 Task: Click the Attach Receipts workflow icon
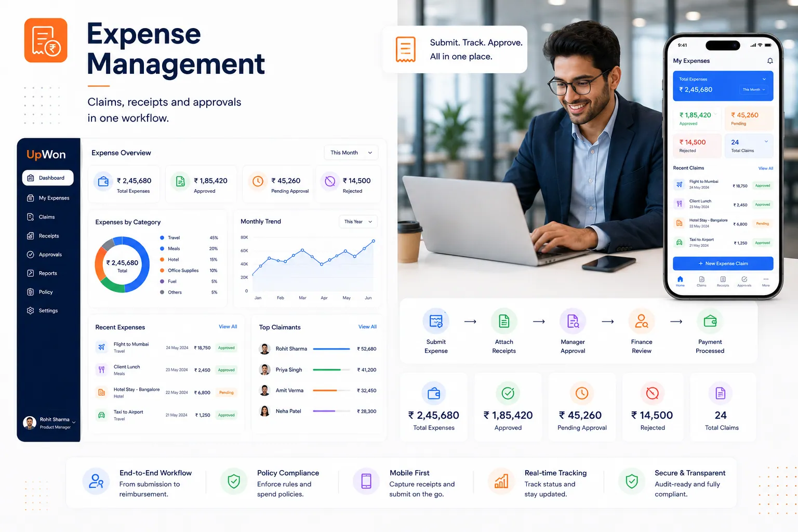click(504, 322)
